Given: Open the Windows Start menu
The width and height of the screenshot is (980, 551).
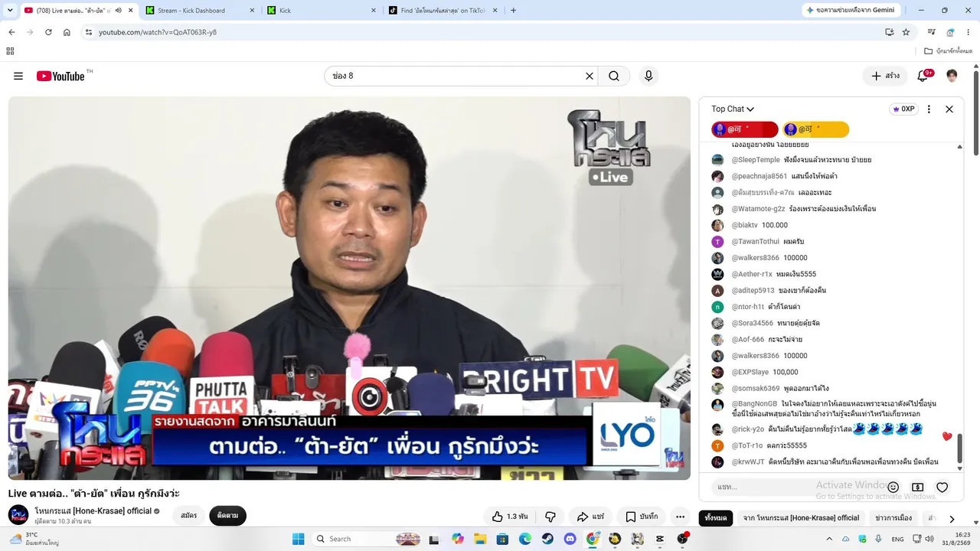Looking at the screenshot, I should 299,539.
